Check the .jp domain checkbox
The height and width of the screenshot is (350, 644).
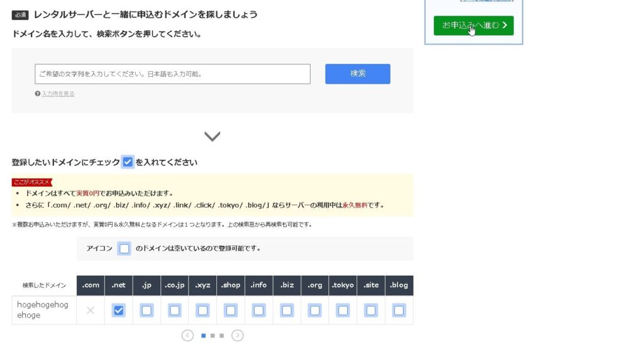[147, 310]
